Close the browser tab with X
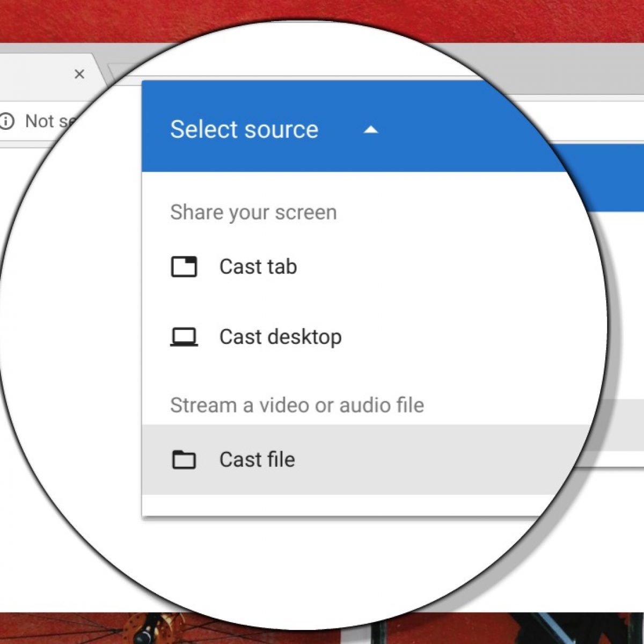The height and width of the screenshot is (644, 644). point(79,74)
